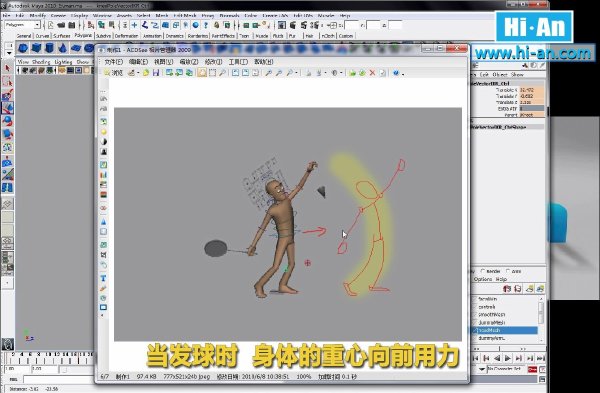Click the Maya auto keyframe red button
This screenshot has width=600, height=393.
click(x=532, y=369)
